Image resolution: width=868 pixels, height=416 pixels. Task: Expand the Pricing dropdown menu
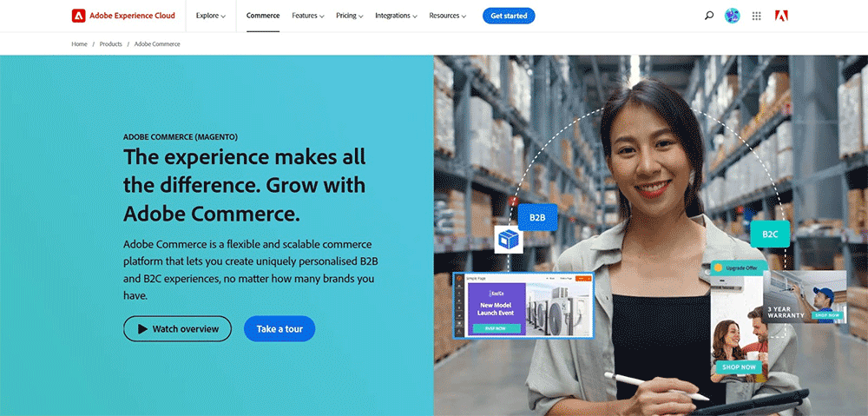tap(349, 16)
